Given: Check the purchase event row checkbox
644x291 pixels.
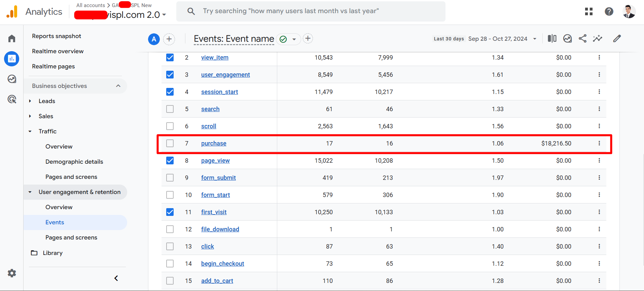Looking at the screenshot, I should [x=170, y=143].
